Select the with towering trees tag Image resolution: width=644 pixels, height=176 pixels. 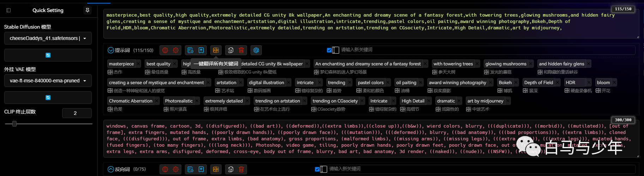pos(453,64)
